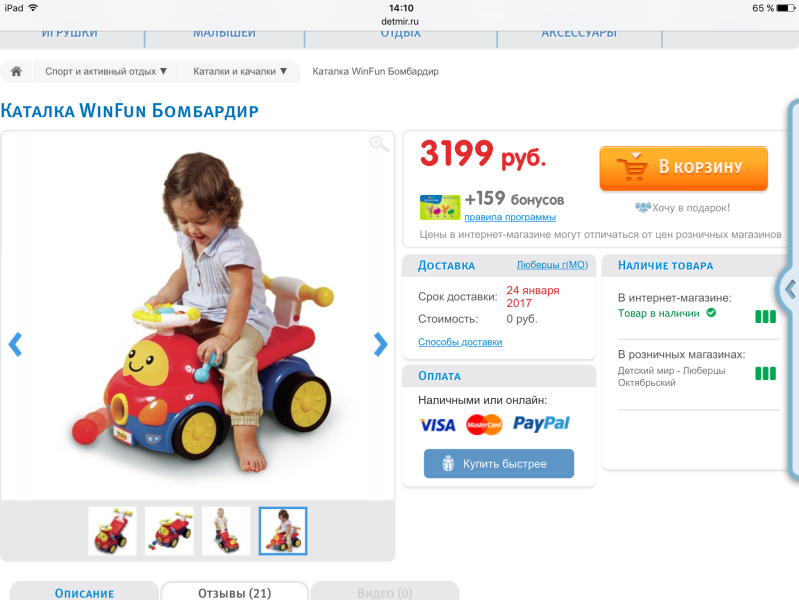Select the first product thumbnail
The image size is (799, 600).
[112, 531]
